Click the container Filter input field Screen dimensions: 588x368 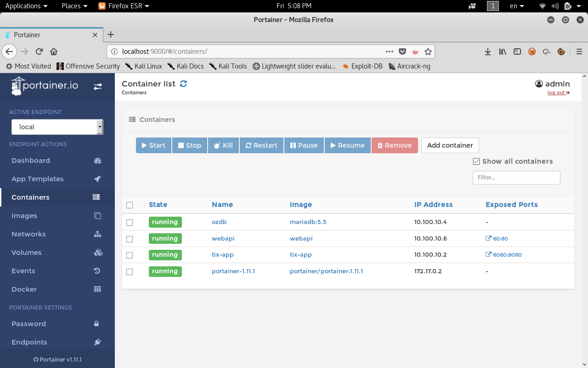click(x=516, y=178)
